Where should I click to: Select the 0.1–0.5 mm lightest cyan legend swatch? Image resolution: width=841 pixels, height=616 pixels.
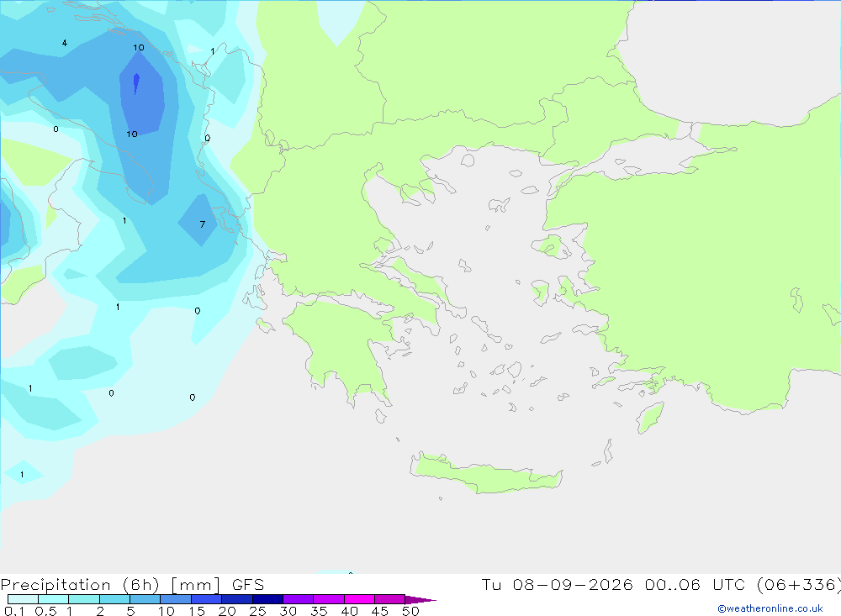23,599
